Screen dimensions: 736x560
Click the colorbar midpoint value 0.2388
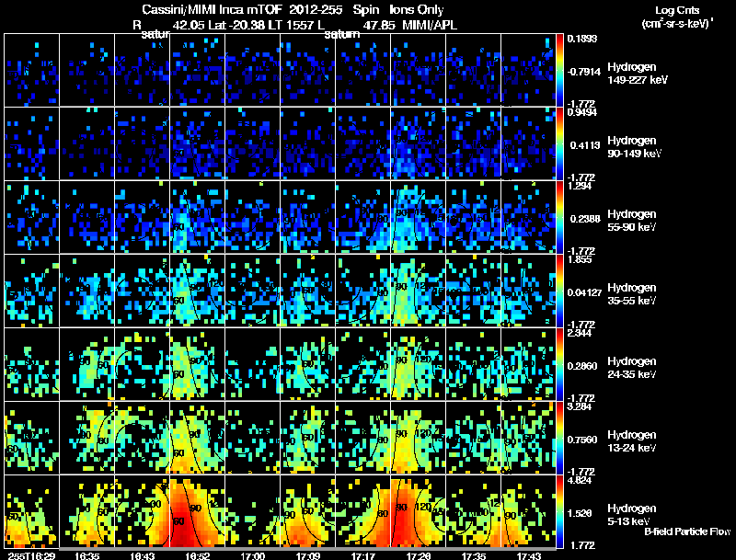tap(585, 219)
